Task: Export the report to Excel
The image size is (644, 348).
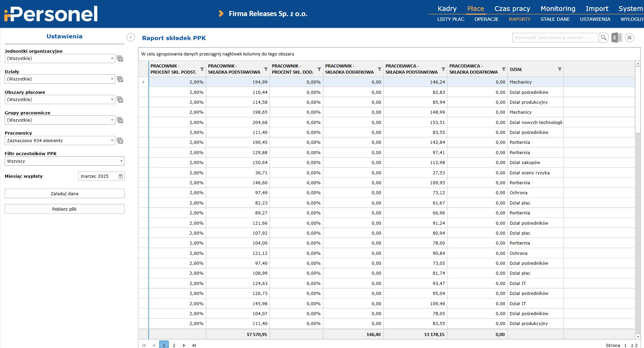Action: (x=617, y=38)
